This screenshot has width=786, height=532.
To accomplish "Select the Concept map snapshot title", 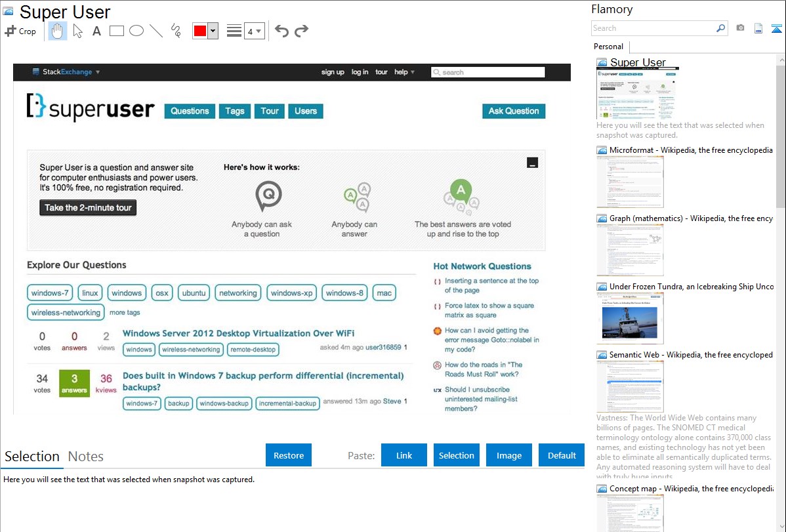I will point(692,489).
